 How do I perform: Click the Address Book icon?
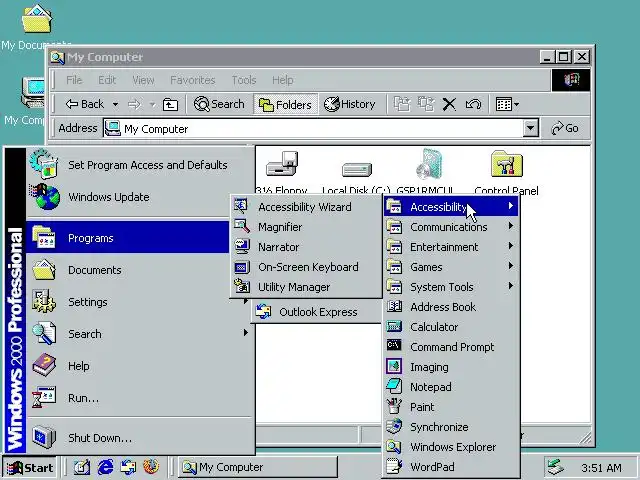pyautogui.click(x=394, y=307)
